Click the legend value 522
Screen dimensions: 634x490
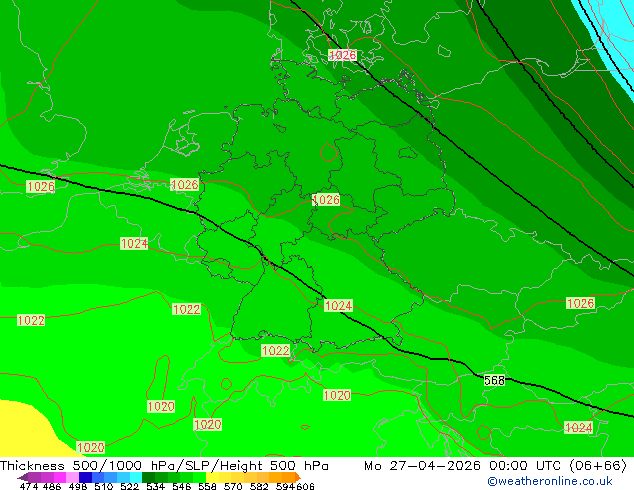[129, 486]
